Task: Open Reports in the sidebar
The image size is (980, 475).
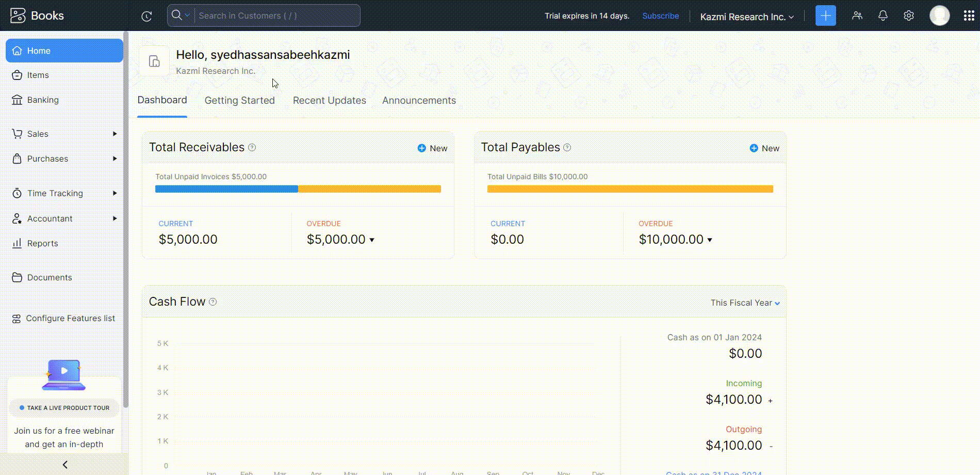Action: point(64,243)
